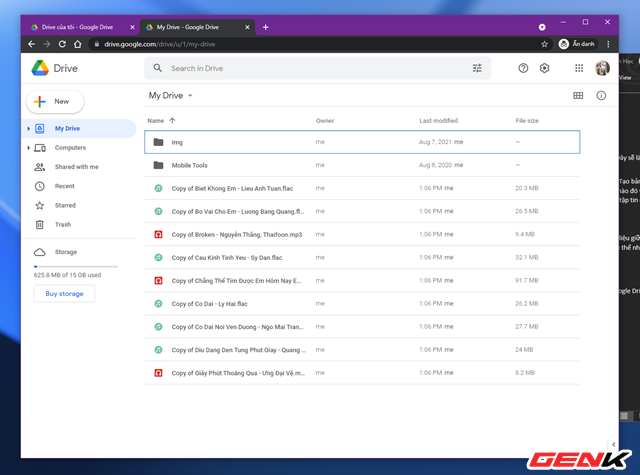The height and width of the screenshot is (475, 640).
Task: Sort by Name column header
Action: click(156, 120)
